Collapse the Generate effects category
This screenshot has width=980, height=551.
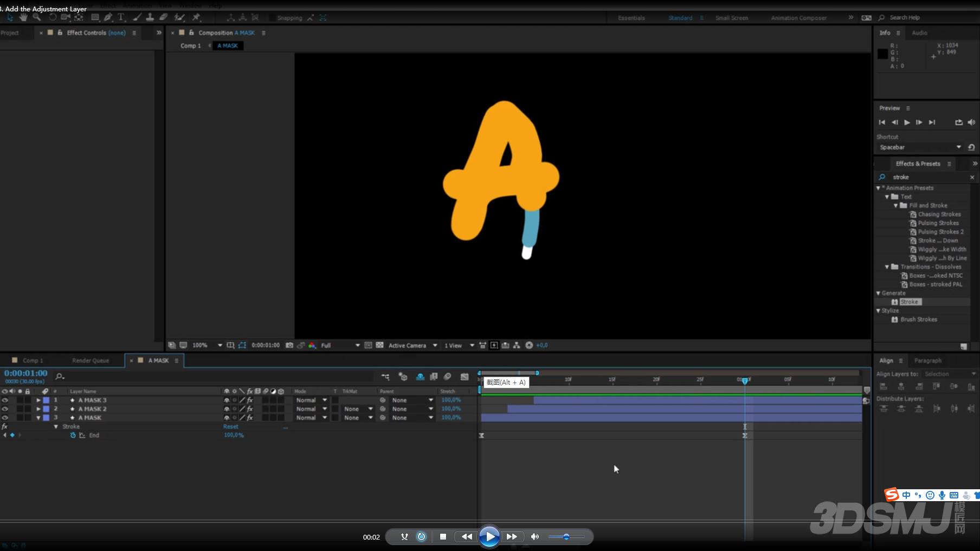(879, 293)
